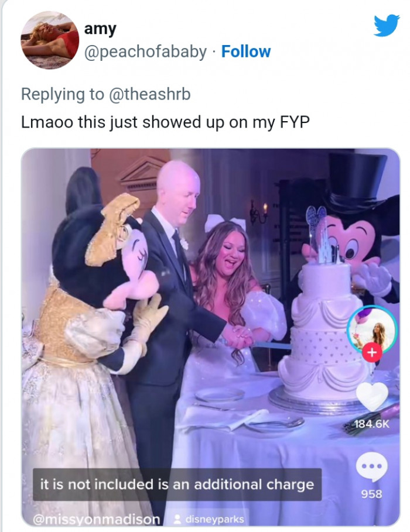Viewport: 410px width, 532px height.
Task: Open amy's profile picture
Action: click(50, 40)
